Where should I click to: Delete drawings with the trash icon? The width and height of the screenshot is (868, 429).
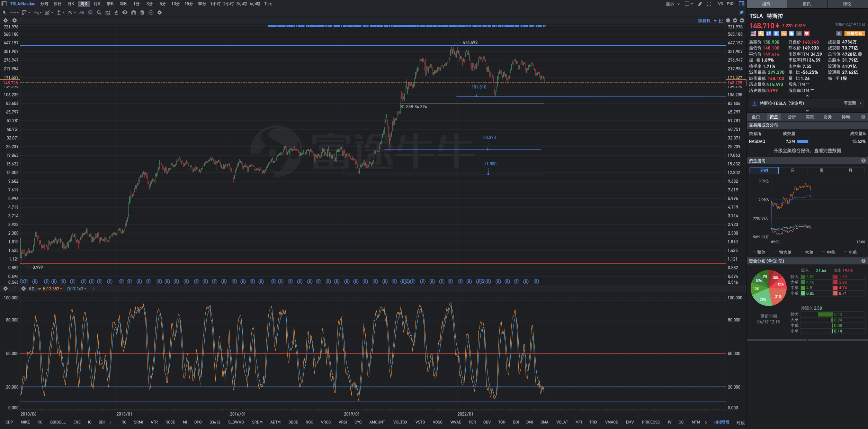click(x=142, y=12)
